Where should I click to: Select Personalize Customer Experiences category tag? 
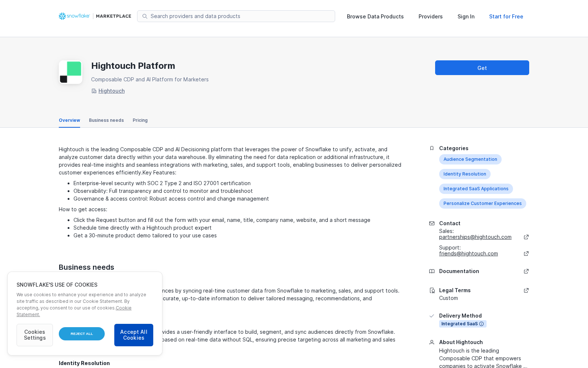[483, 204]
